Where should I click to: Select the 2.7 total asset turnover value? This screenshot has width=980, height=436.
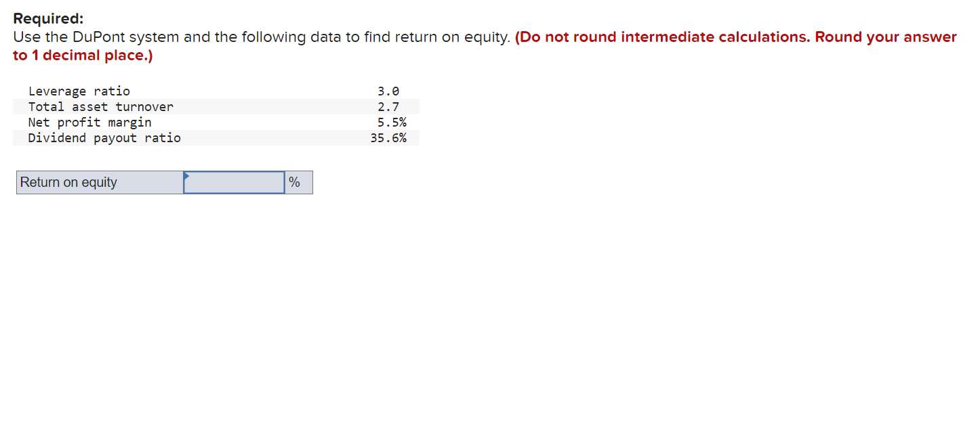click(388, 106)
